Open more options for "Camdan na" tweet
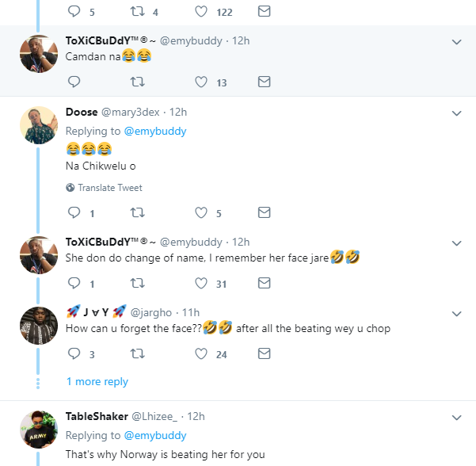This screenshot has height=466, width=476. 456,41
